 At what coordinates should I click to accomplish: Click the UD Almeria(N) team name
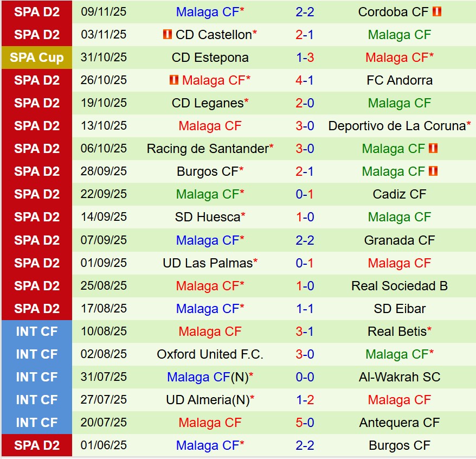[208, 400]
